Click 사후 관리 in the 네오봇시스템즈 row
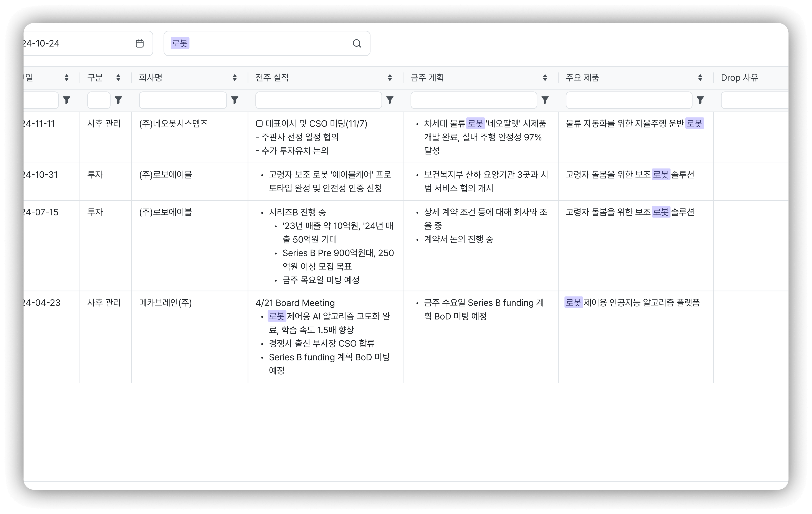 [x=104, y=123]
